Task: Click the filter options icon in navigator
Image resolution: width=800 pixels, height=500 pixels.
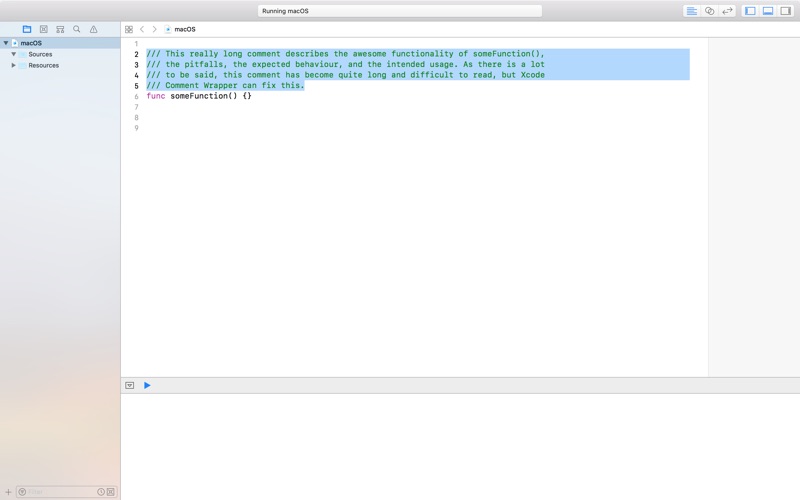Action: click(x=22, y=492)
